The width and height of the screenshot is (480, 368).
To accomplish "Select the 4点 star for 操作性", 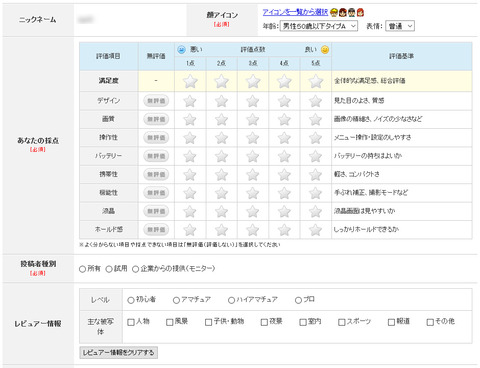I will [284, 138].
